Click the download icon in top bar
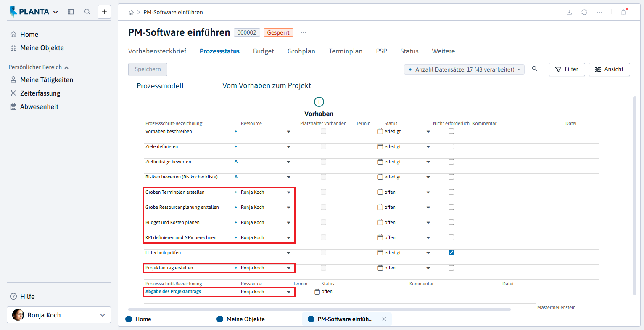Image resolution: width=644 pixels, height=330 pixels. (x=569, y=12)
